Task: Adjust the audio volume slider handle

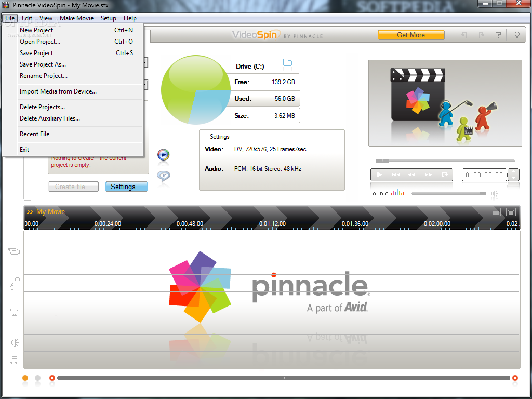Action: [483, 193]
